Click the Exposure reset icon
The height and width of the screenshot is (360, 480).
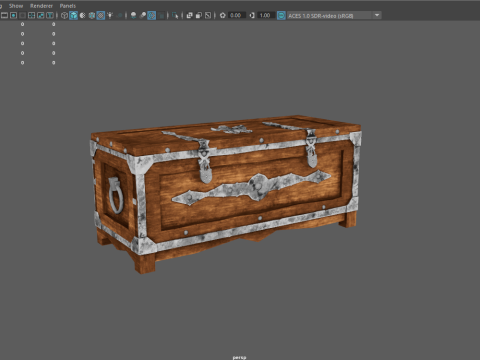coord(223,15)
